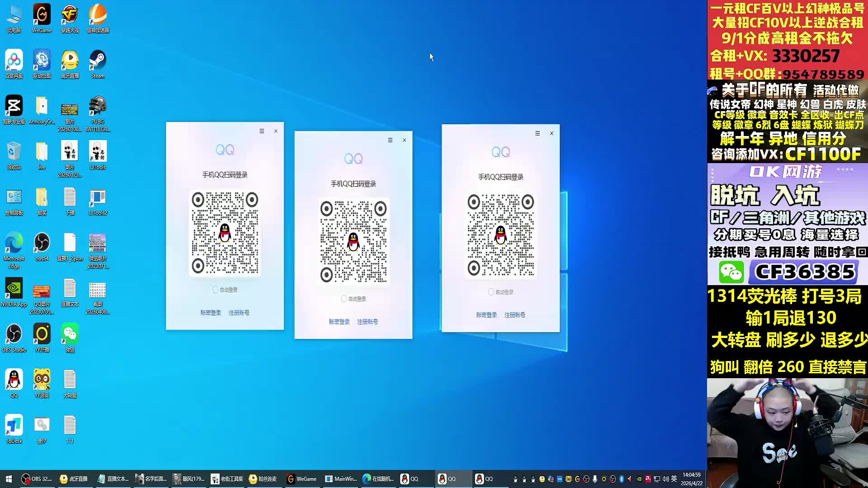
Task: Switch to OBS taskbar item
Action: (x=37, y=479)
